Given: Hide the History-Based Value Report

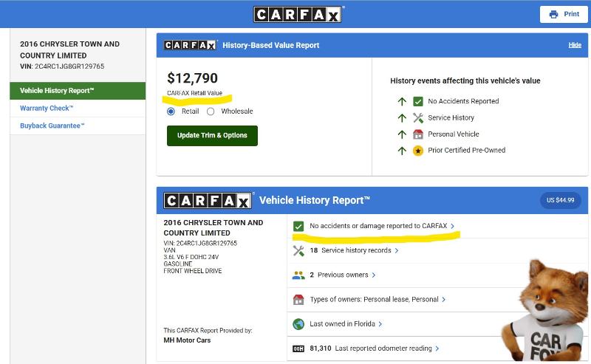Looking at the screenshot, I should click(575, 45).
